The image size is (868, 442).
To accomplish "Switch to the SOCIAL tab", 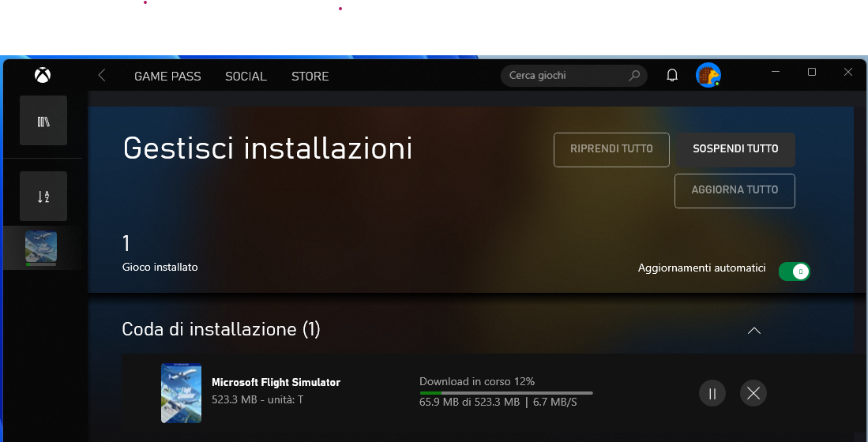I will pos(246,77).
